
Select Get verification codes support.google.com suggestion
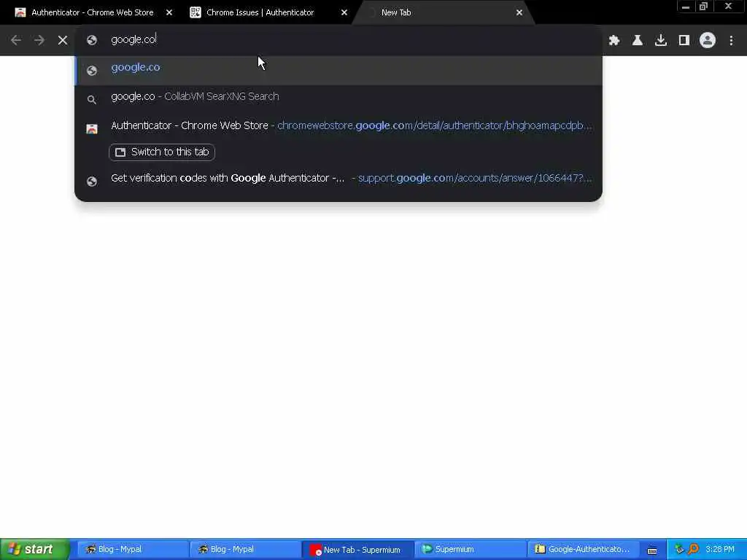338,179
